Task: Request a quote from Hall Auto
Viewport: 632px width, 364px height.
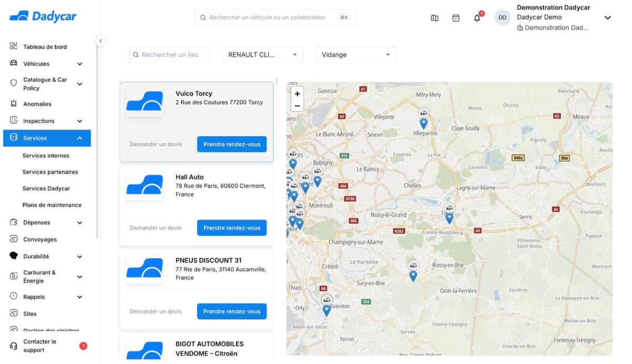Action: 156,228
